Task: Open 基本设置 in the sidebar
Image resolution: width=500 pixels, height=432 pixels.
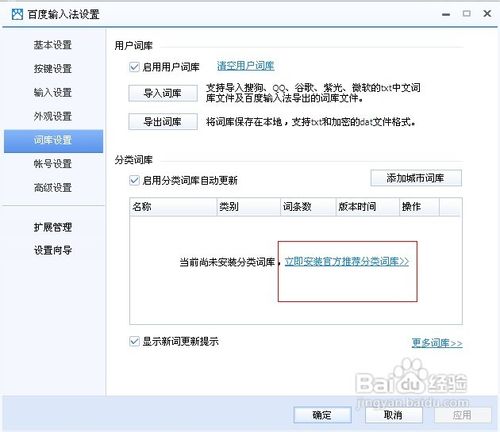Action: (x=53, y=45)
